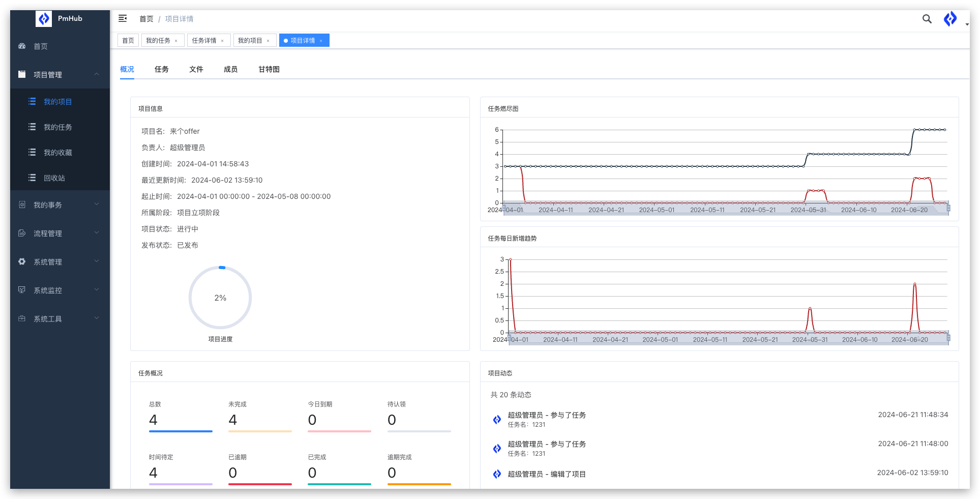
Task: Click the PmHub logo icon
Action: [44, 19]
